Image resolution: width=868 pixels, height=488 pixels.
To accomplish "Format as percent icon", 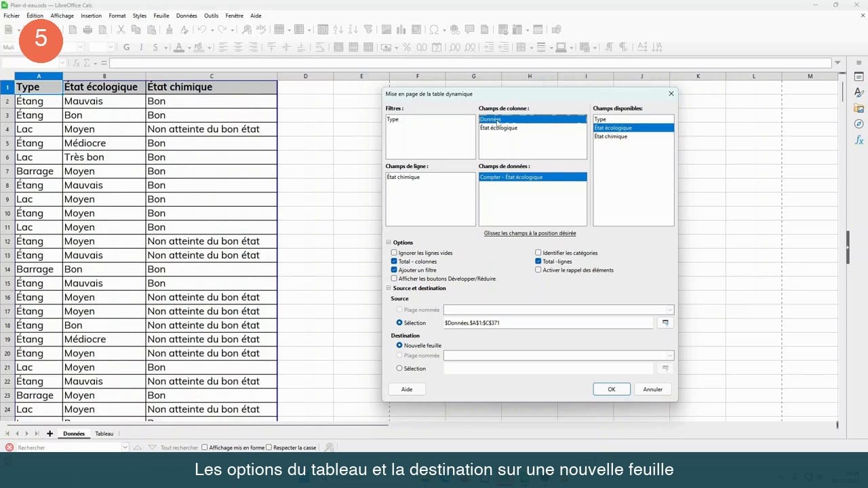I will (407, 47).
